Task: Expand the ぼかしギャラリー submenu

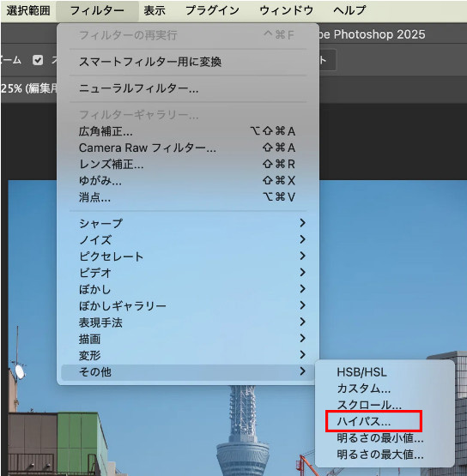Action: click(188, 305)
